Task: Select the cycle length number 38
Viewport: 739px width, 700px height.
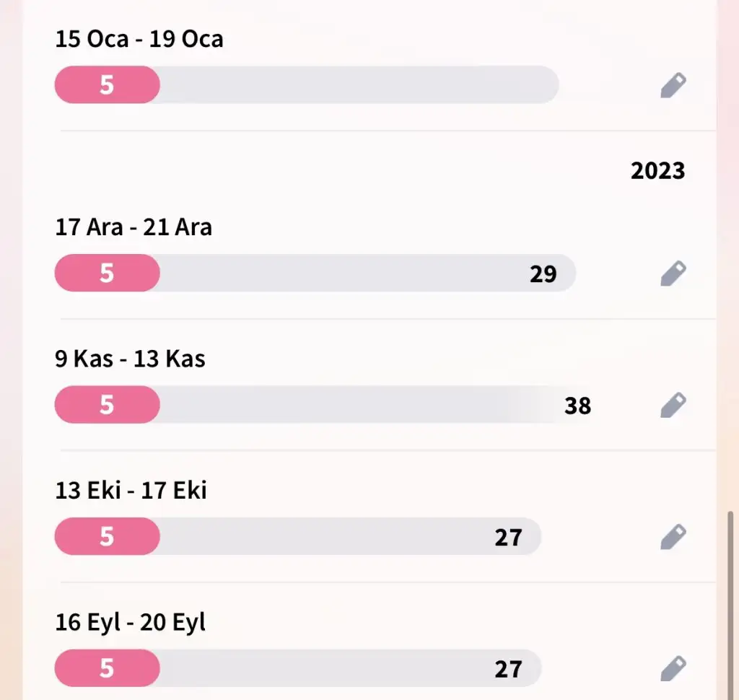Action: tap(577, 406)
